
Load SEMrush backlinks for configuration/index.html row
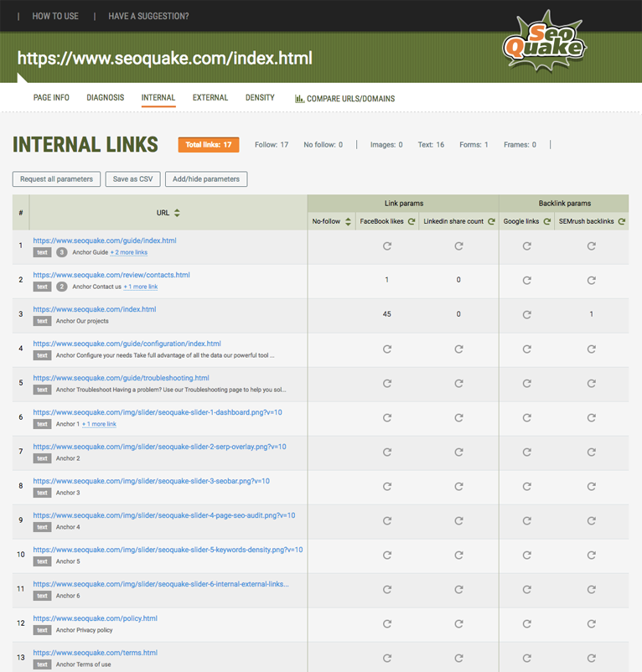tap(592, 349)
